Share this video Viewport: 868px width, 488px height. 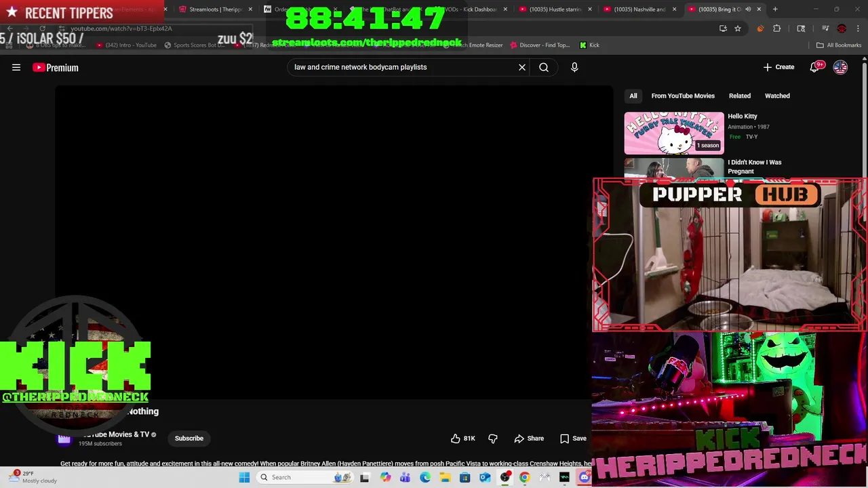[529, 439]
